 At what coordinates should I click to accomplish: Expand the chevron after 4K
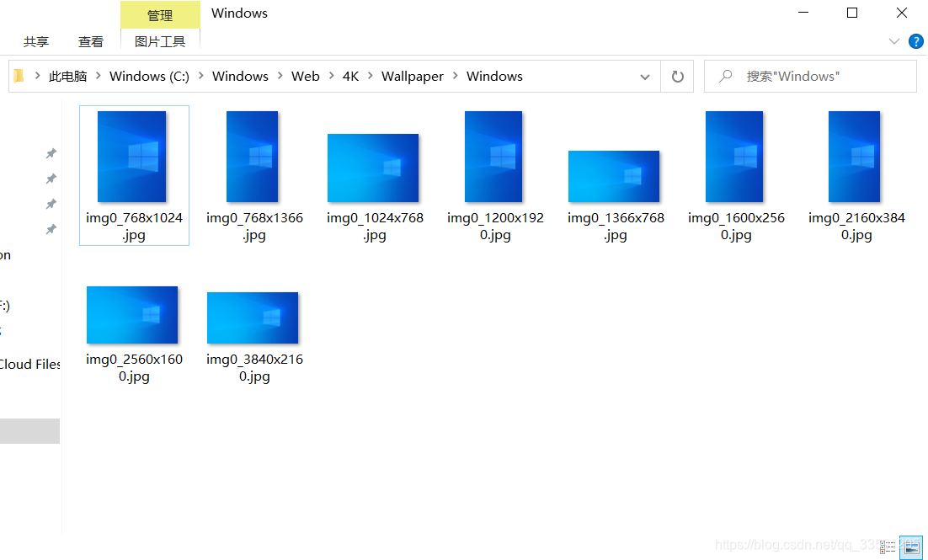click(x=371, y=76)
